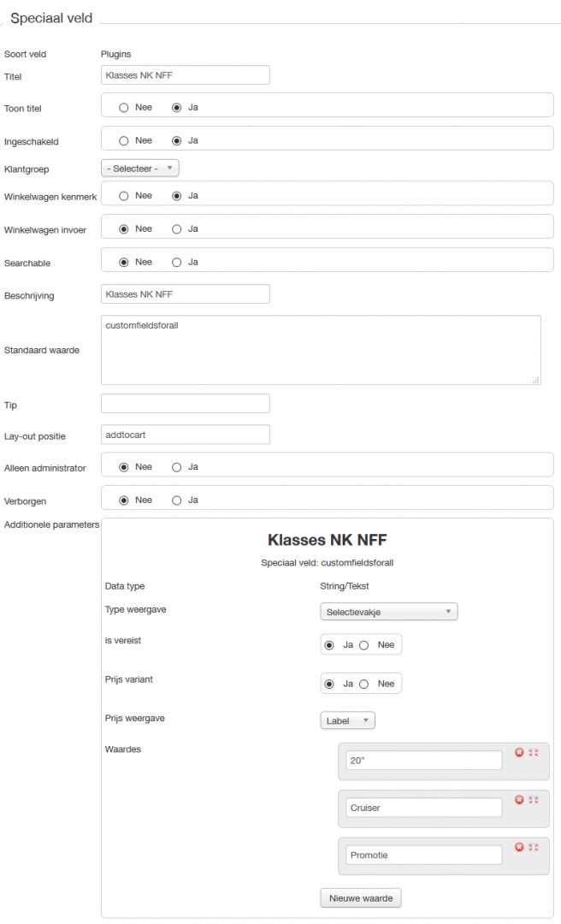Viewport: 561px width, 924px height.
Task: Select Nee for is vereist
Action: [x=364, y=644]
